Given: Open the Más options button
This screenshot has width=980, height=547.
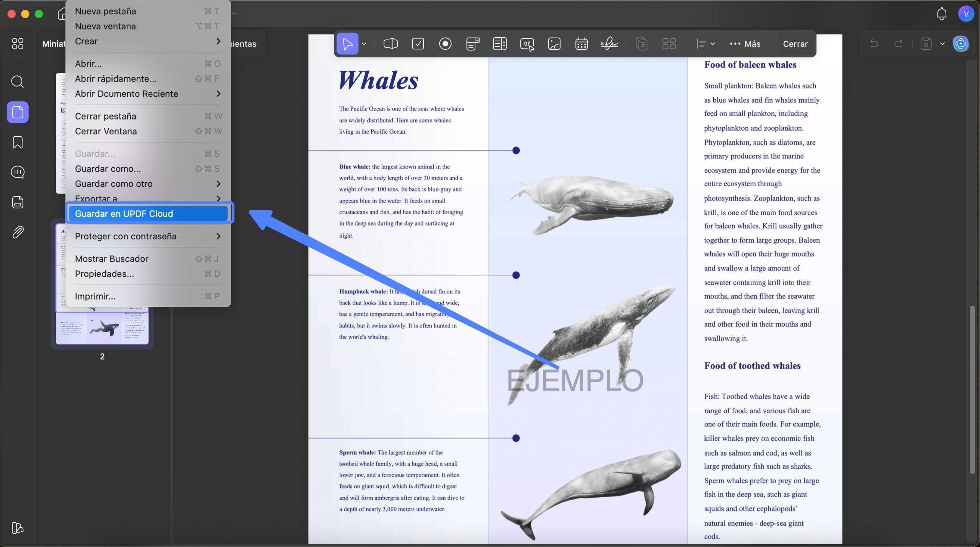Looking at the screenshot, I should [745, 44].
